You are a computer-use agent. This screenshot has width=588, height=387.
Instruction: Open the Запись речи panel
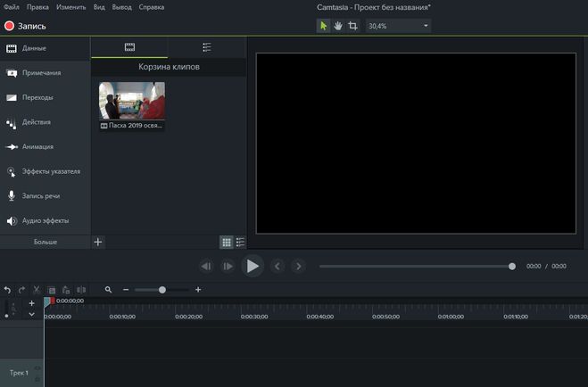coord(45,196)
